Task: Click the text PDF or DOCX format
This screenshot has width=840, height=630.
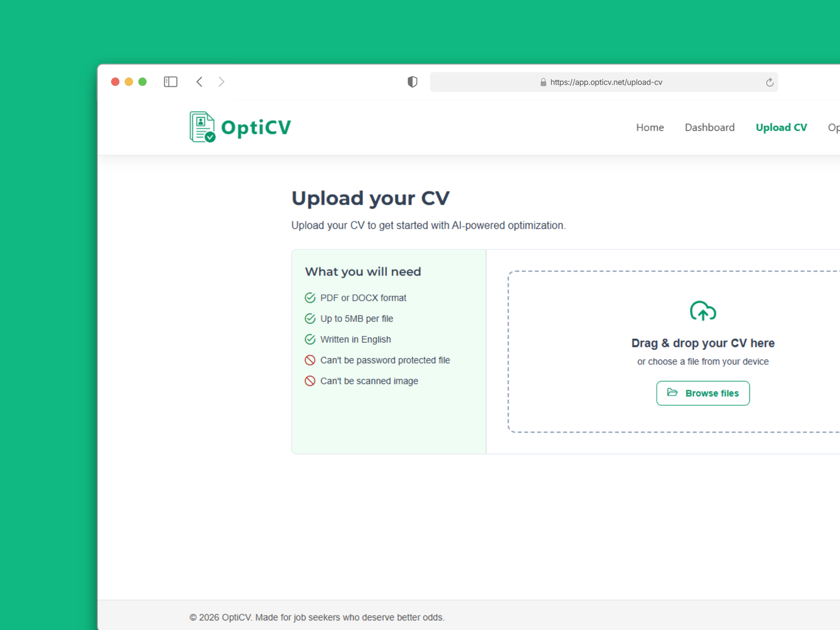Action: 363,298
